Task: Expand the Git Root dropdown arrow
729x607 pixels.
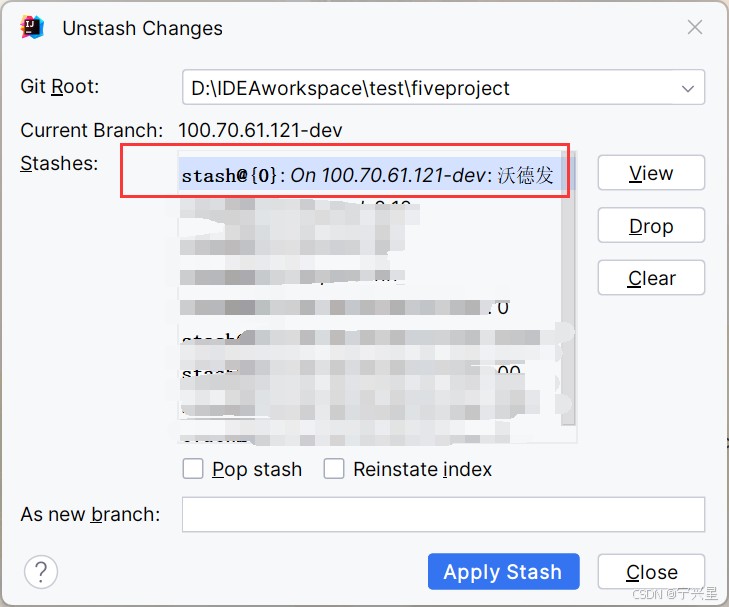Action: pos(688,88)
